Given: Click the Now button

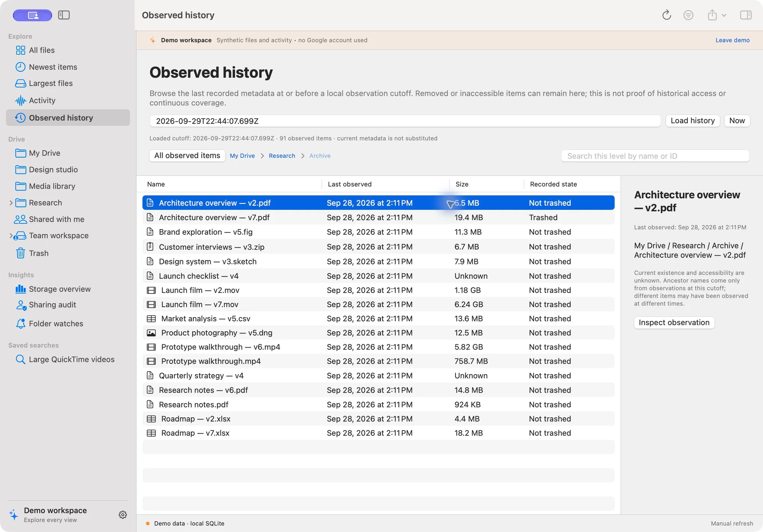Looking at the screenshot, I should (737, 121).
